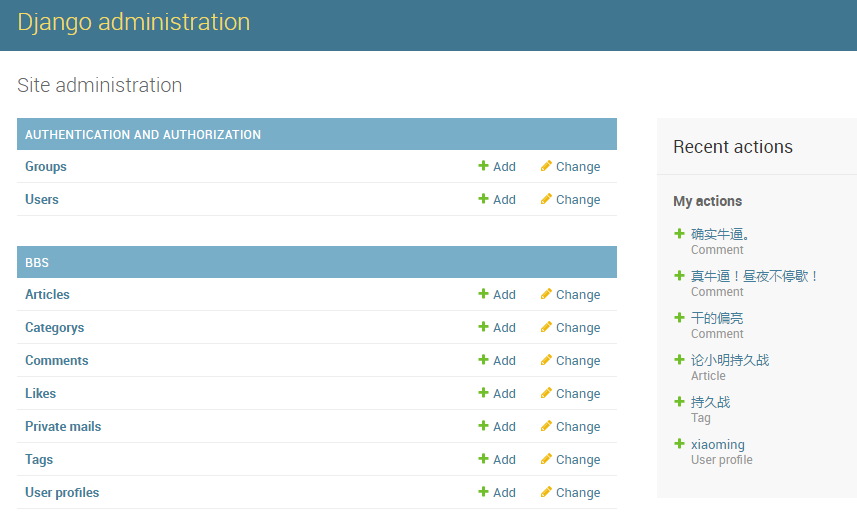This screenshot has height=528, width=857.
Task: Click the plus icon in Comments row
Action: tap(483, 359)
